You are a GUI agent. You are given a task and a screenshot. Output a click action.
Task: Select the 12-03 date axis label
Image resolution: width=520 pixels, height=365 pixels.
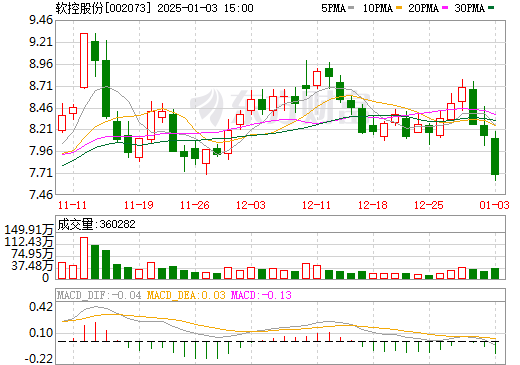(x=251, y=205)
